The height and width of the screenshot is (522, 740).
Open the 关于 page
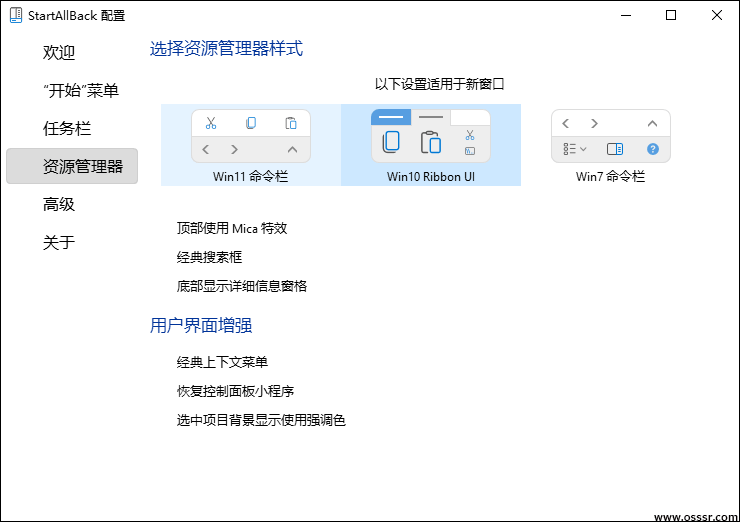pos(59,243)
